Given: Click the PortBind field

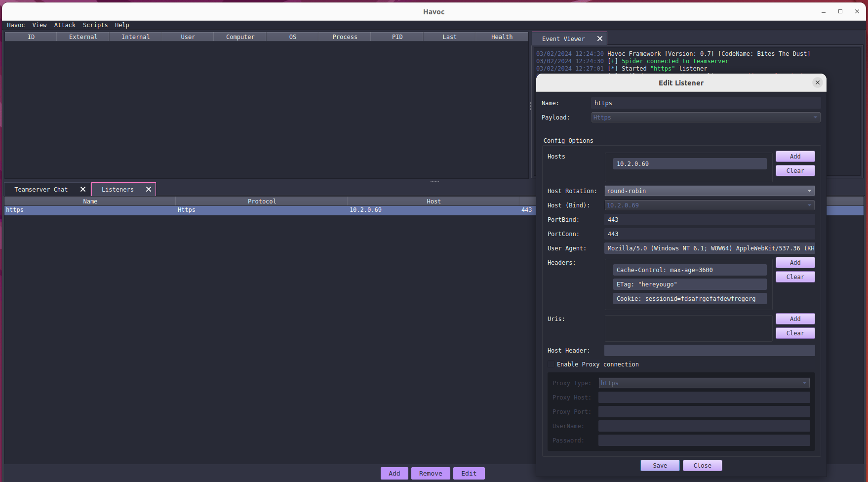Looking at the screenshot, I should (710, 220).
